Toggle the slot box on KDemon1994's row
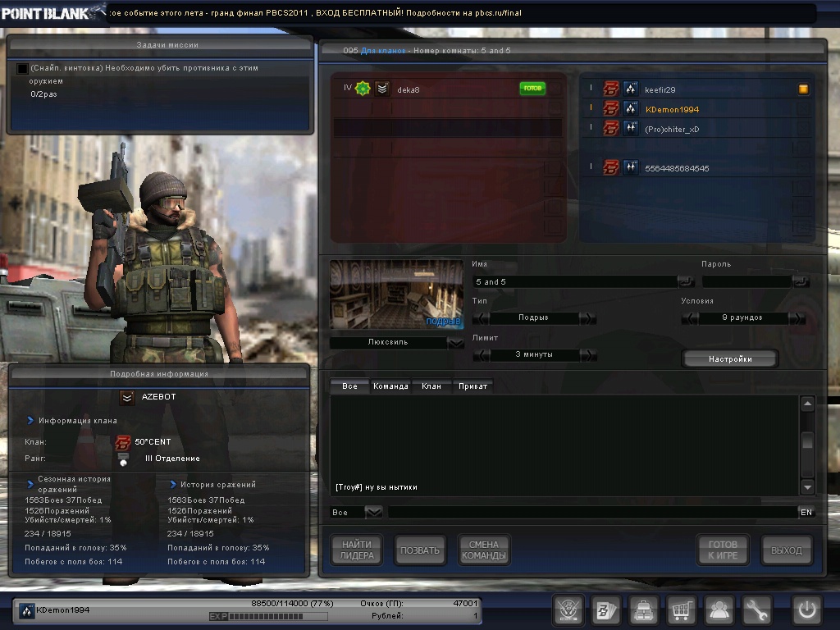Screen dimensions: 840x630 click(802, 109)
